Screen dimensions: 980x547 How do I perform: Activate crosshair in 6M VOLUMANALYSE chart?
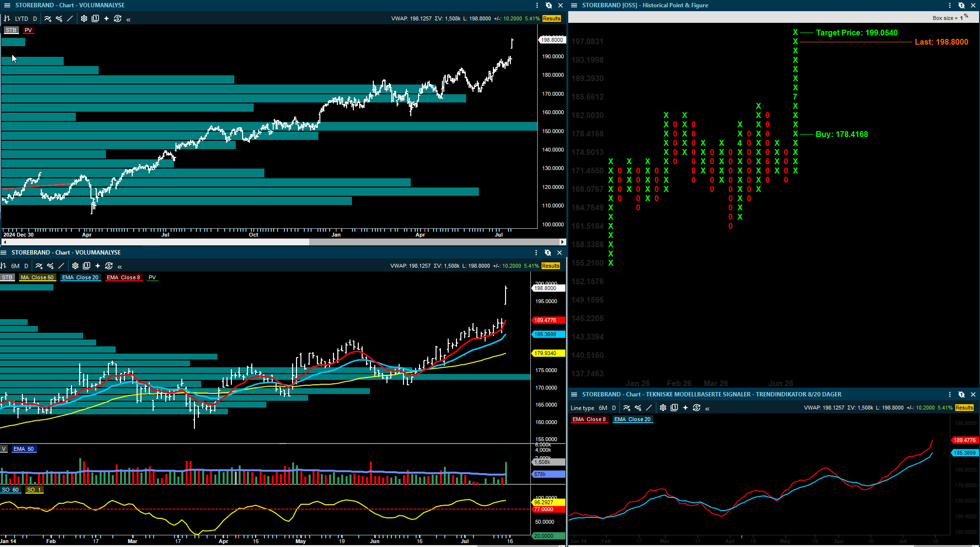coord(98,266)
